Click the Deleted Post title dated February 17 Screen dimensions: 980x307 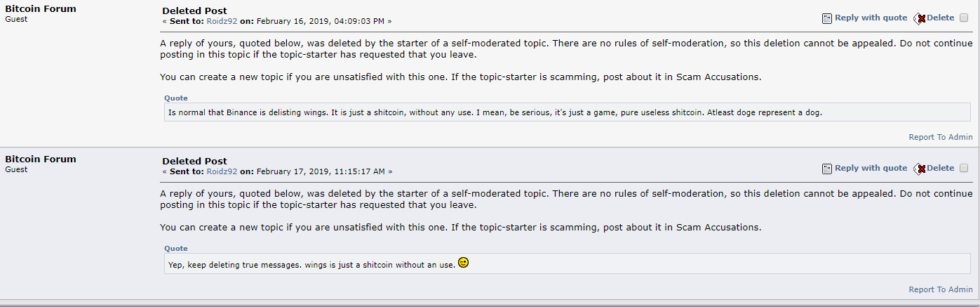[194, 161]
